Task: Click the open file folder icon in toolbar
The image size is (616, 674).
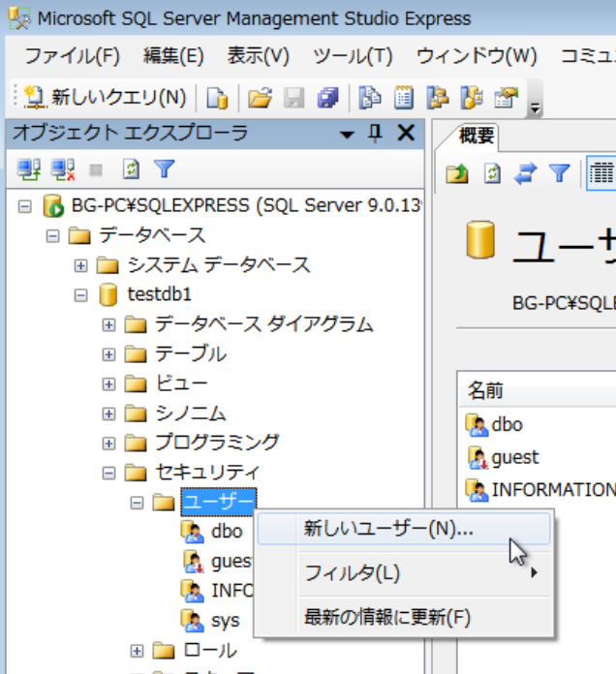Action: click(x=261, y=98)
